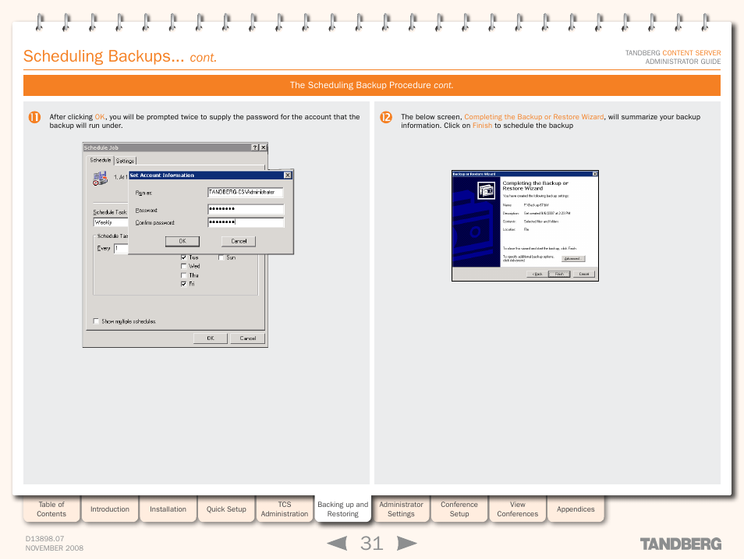Toggle the Wed checkbox

[x=183, y=266]
